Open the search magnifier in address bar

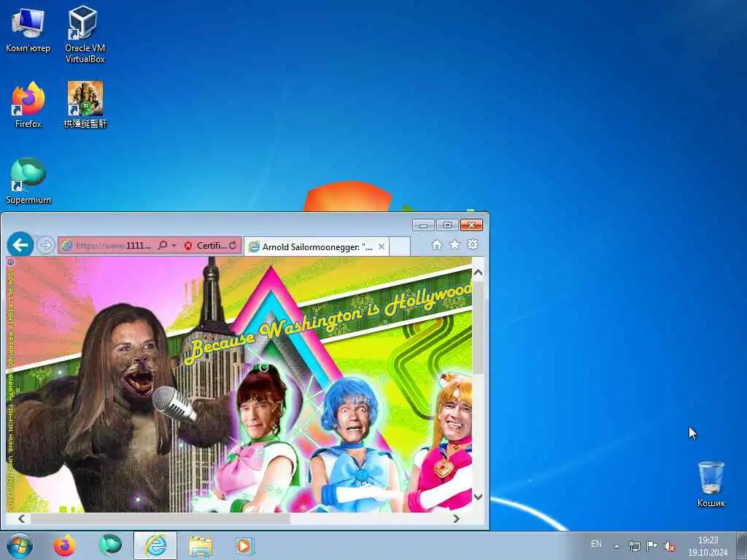pos(163,245)
